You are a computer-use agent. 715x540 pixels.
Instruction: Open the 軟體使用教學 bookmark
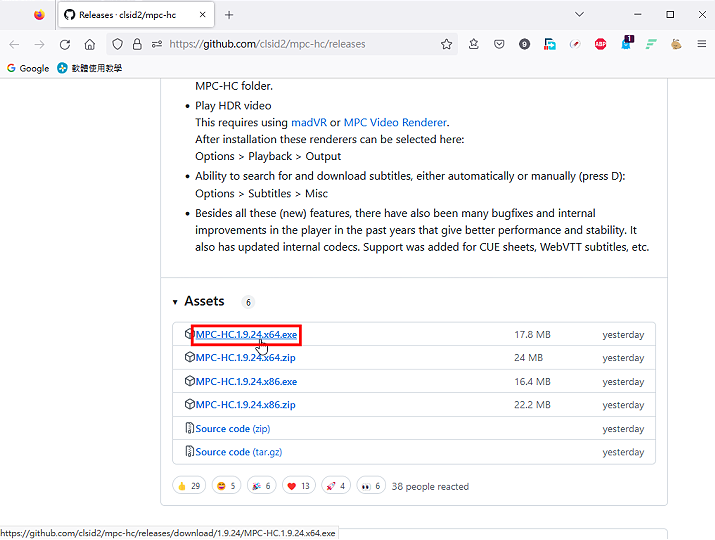click(90, 68)
